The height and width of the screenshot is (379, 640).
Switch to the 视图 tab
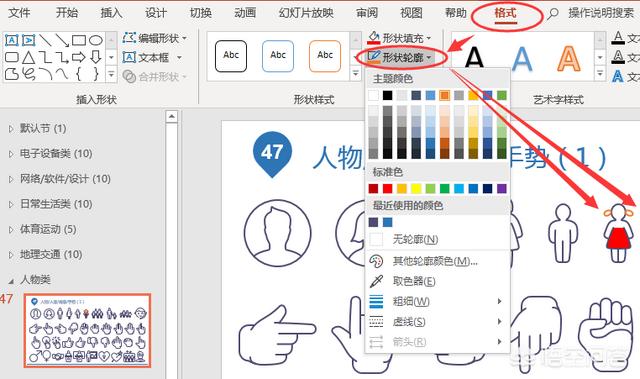coord(411,13)
